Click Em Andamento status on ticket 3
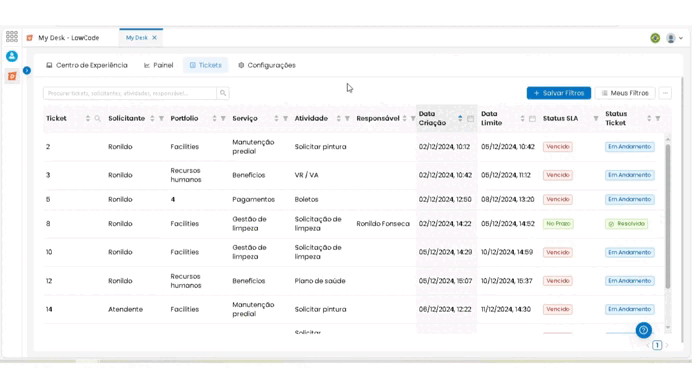 pyautogui.click(x=630, y=175)
